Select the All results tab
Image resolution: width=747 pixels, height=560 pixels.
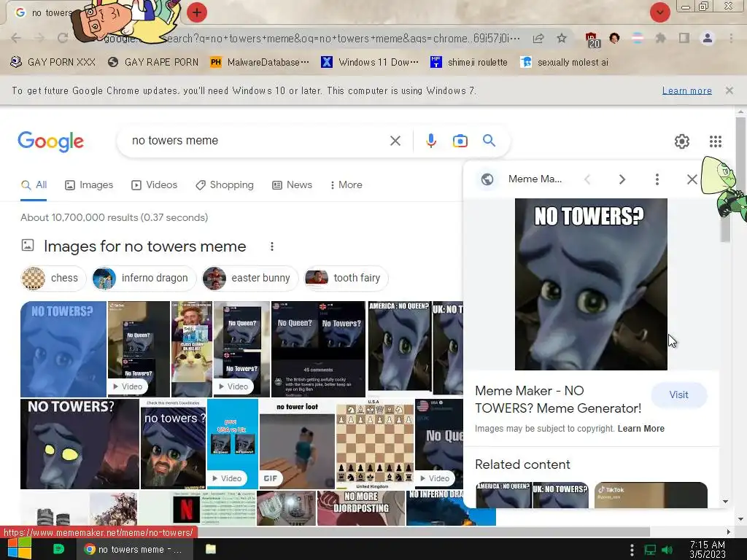(34, 184)
